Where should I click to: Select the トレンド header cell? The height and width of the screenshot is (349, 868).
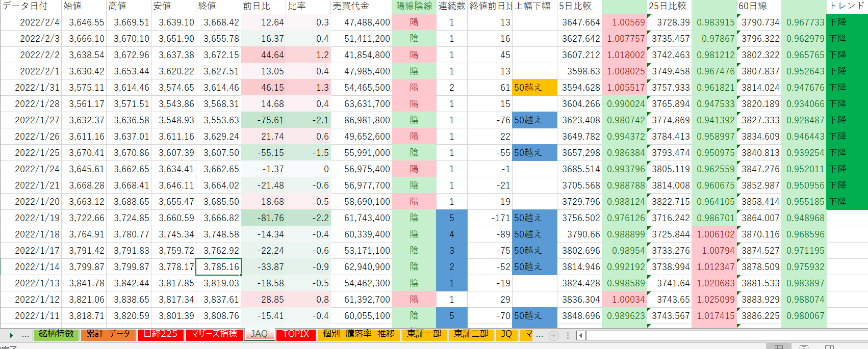(847, 6)
